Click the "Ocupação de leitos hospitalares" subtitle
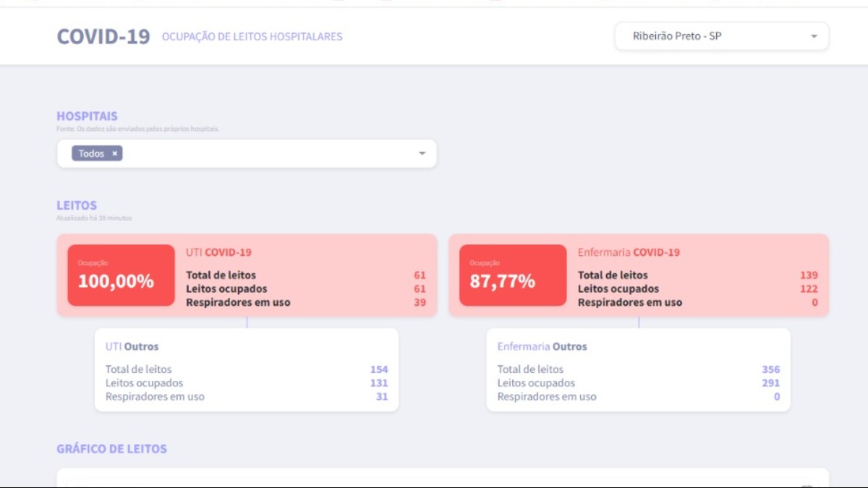Image resolution: width=868 pixels, height=488 pixels. click(252, 36)
